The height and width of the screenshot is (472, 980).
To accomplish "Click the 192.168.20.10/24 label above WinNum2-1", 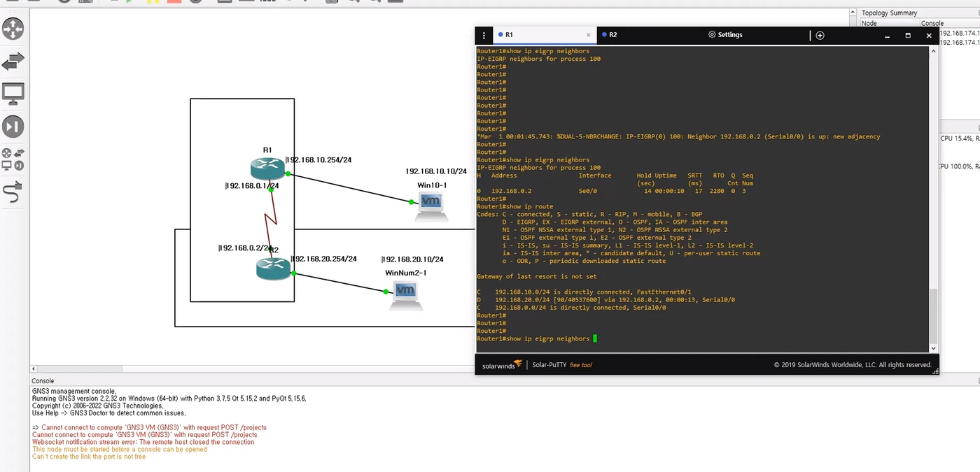I will [412, 259].
